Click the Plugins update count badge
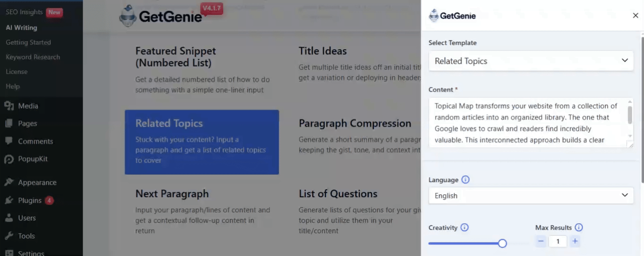The image size is (644, 256). pyautogui.click(x=49, y=200)
